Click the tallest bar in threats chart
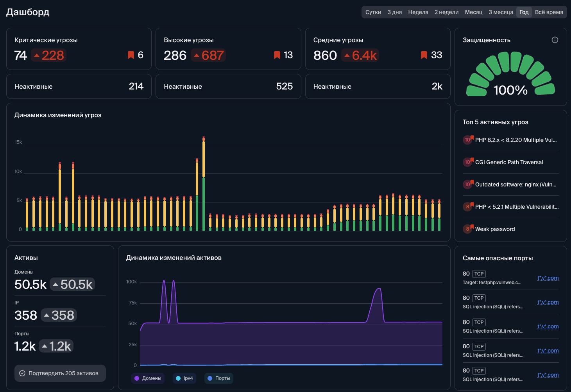The height and width of the screenshot is (392, 571). [x=204, y=184]
